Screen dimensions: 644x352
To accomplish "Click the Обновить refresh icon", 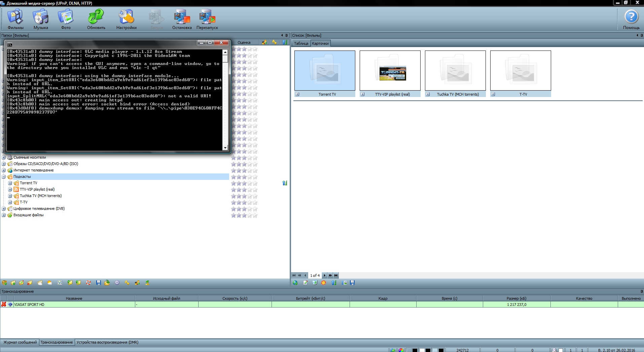I will [96, 17].
